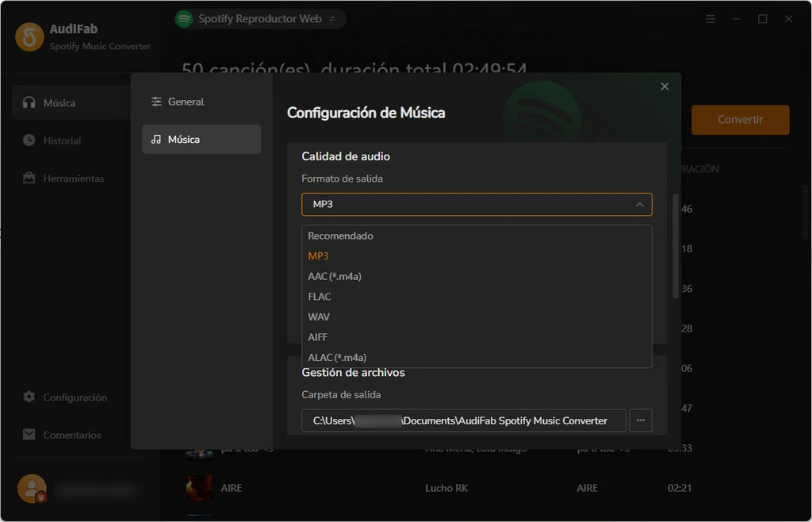Screen dimensions: 812x522
Task: Browse output folder with the ellipsis button
Action: pyautogui.click(x=641, y=420)
